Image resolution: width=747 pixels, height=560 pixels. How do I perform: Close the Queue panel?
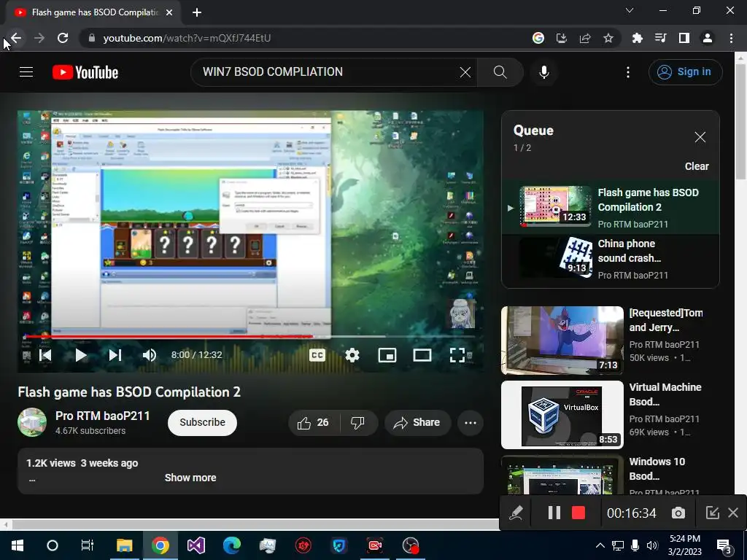[x=700, y=137]
